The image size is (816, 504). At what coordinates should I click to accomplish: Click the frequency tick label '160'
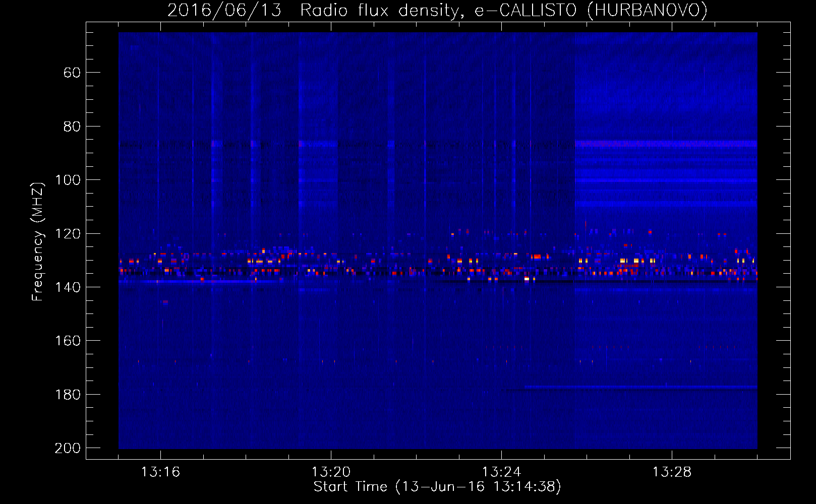point(68,341)
